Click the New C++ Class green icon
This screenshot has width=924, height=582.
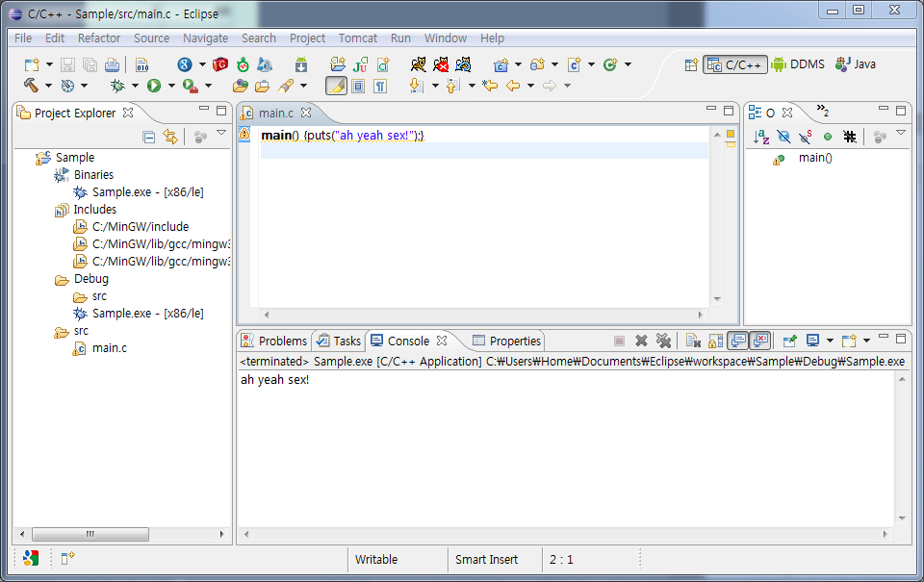(x=610, y=64)
